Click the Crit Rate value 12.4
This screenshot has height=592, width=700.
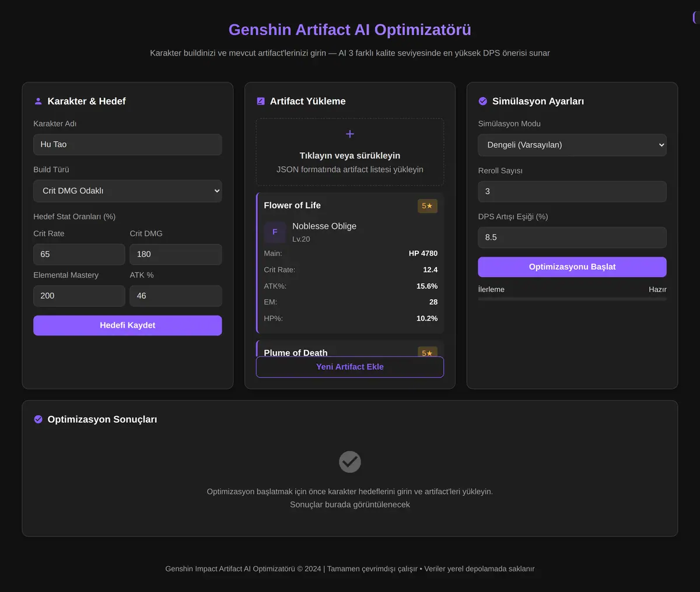click(x=430, y=270)
